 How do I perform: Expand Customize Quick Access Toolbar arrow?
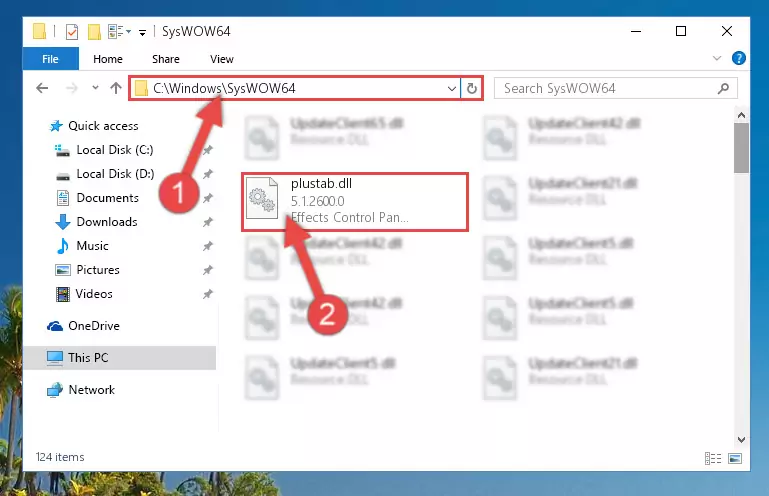(x=142, y=32)
